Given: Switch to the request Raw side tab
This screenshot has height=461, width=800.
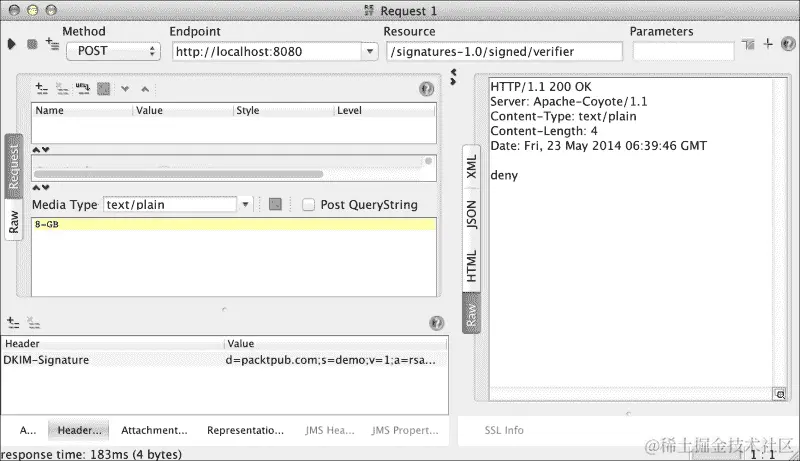Looking at the screenshot, I should point(14,221).
